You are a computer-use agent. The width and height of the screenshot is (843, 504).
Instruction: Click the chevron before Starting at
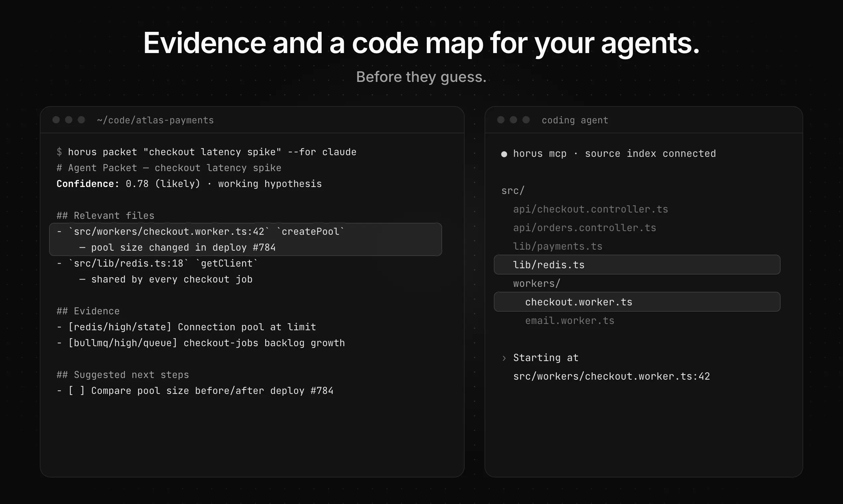[x=504, y=358]
